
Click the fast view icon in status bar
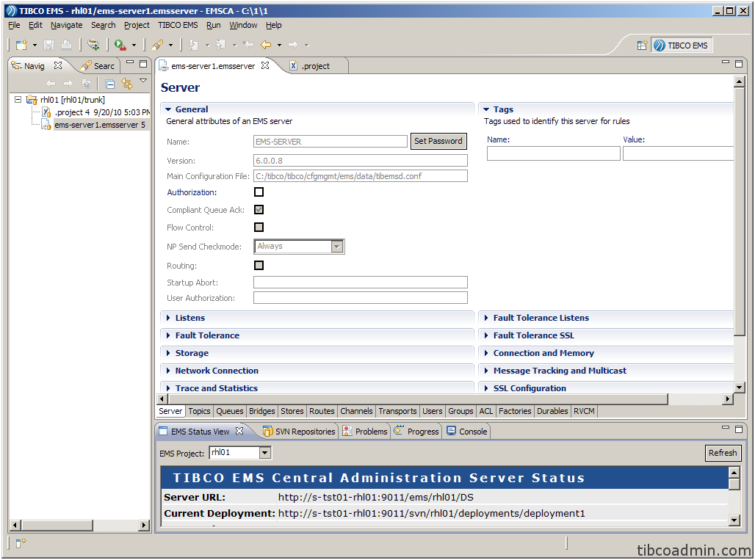pyautogui.click(x=21, y=542)
